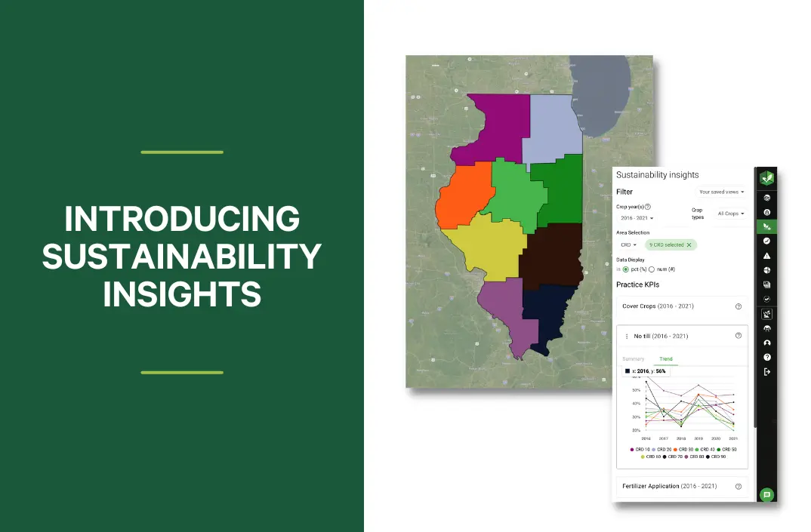
Task: Open the 2016 - 2021 crop year dropdown
Action: 637,218
